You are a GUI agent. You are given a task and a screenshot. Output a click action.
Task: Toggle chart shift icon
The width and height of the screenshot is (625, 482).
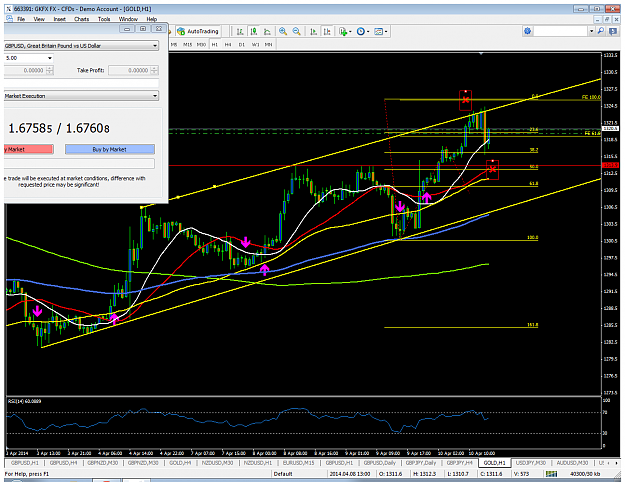point(327,31)
